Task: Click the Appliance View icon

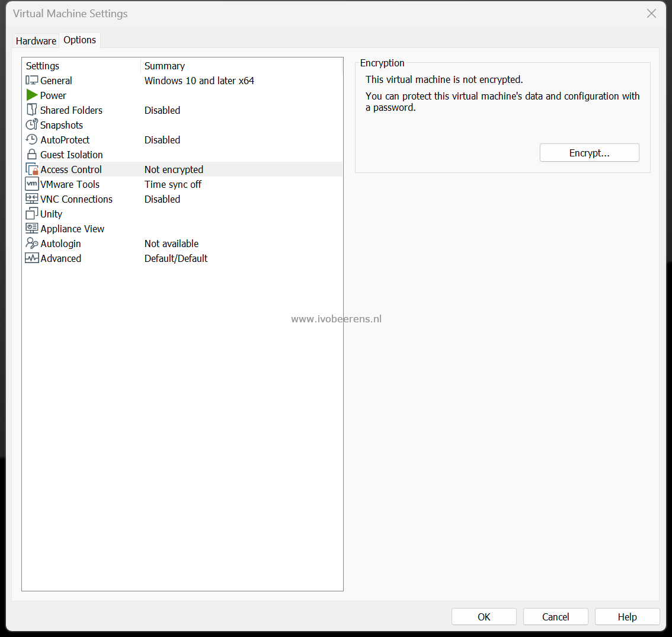Action: tap(32, 228)
